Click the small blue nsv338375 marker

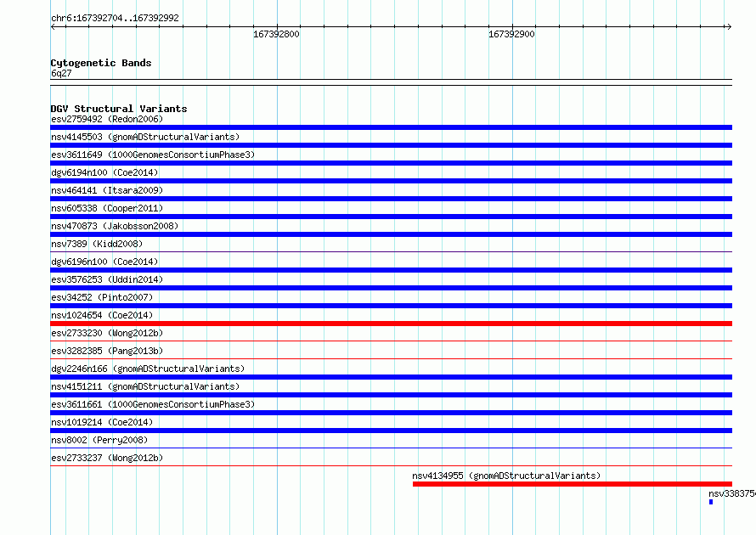[x=711, y=502]
